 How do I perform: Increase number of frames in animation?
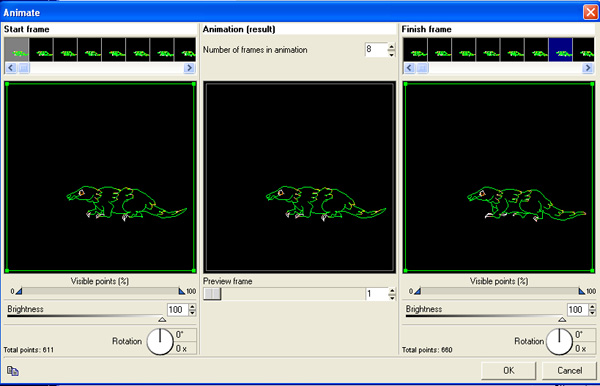391,47
